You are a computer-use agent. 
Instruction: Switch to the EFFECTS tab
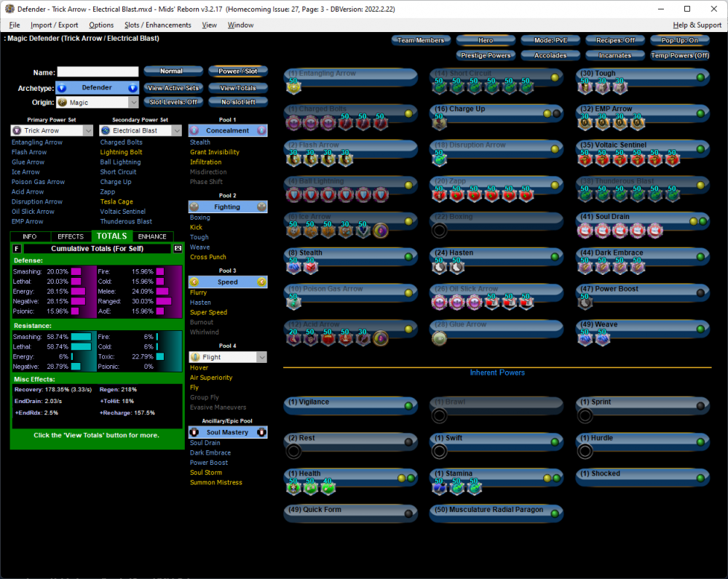(x=71, y=236)
